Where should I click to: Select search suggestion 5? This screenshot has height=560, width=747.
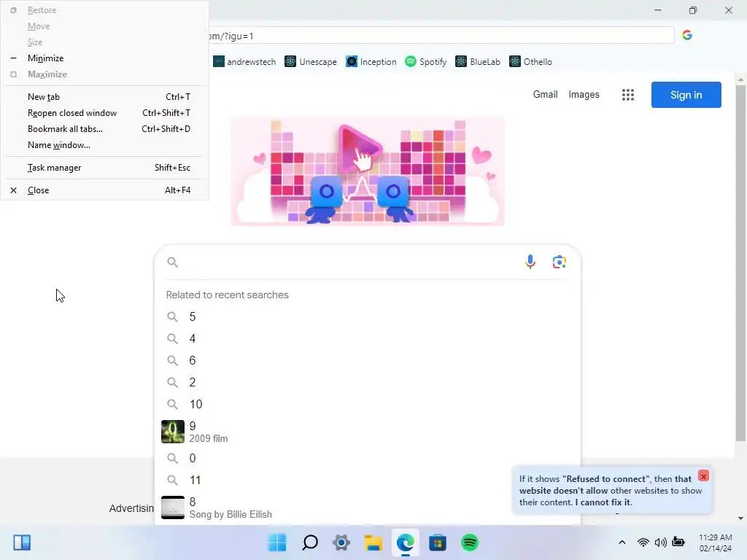(x=368, y=316)
